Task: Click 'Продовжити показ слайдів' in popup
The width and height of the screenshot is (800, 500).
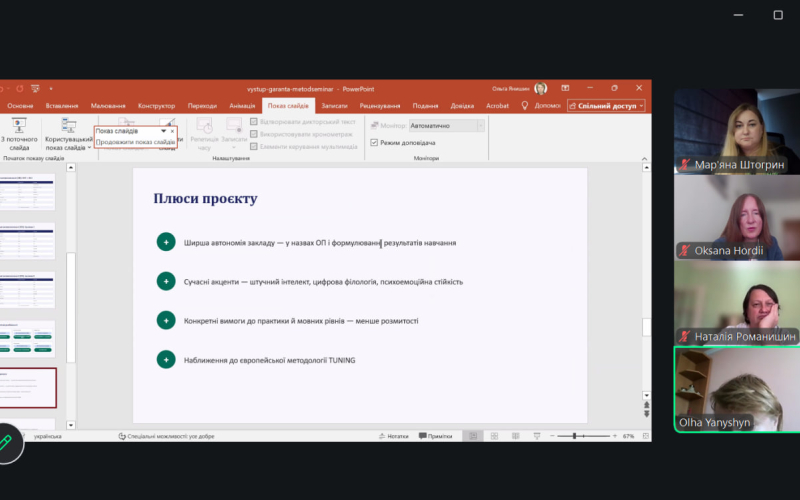Action: (x=135, y=142)
